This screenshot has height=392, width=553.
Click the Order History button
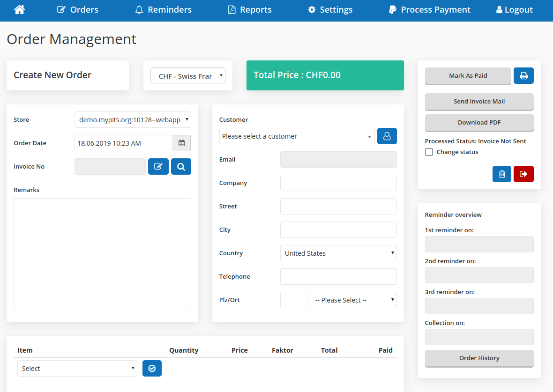coord(479,358)
